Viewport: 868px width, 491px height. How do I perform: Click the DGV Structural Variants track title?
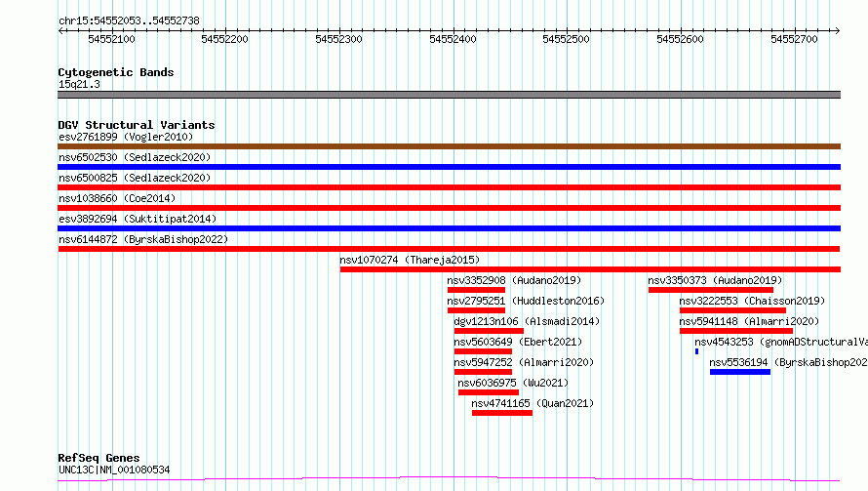coord(137,125)
